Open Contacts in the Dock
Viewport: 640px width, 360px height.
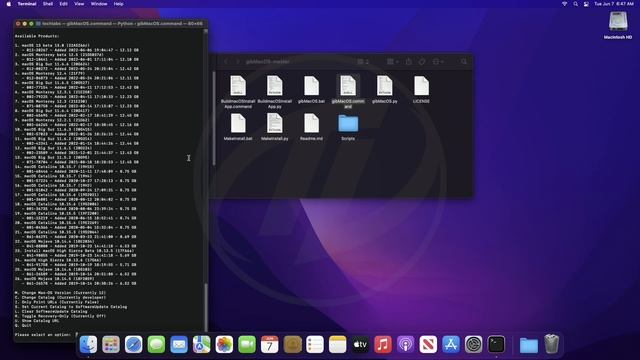(x=292, y=344)
